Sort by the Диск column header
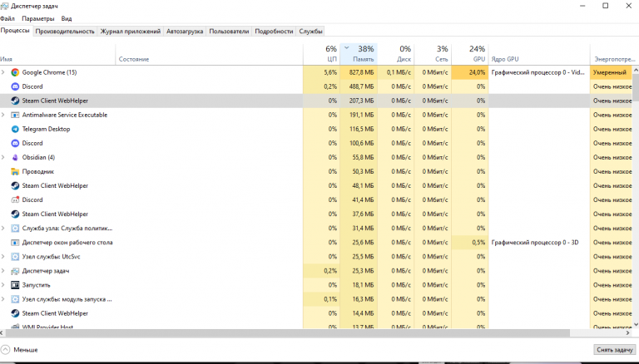The image size is (639, 364). (x=396, y=54)
